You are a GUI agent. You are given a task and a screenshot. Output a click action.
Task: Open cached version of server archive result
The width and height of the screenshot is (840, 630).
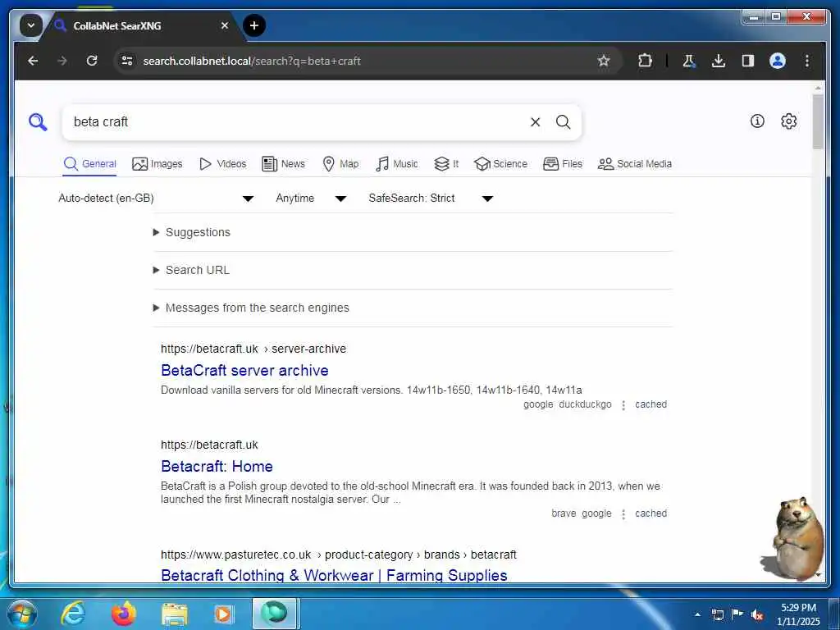tap(651, 404)
